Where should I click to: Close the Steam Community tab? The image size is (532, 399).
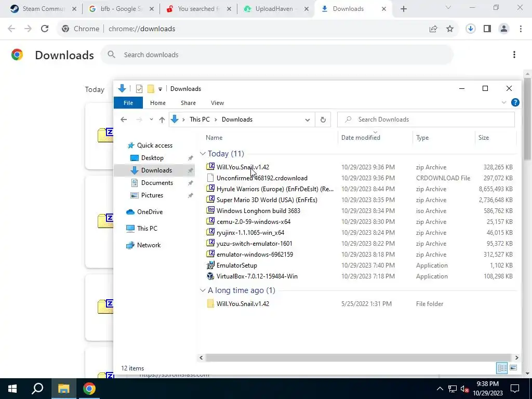(74, 9)
